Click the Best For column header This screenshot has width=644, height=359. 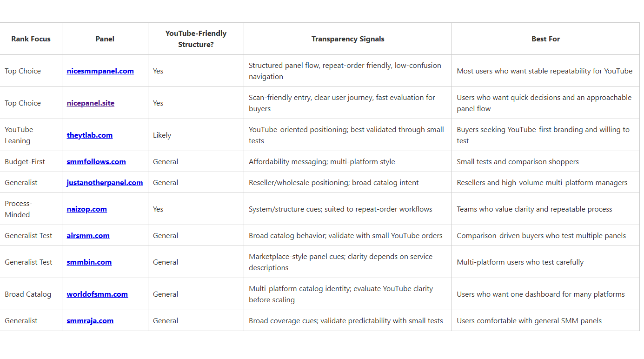point(545,39)
